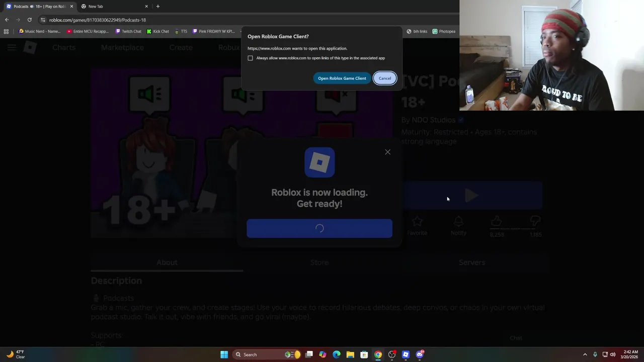Open the Music Nerd bookmark

(x=39, y=31)
